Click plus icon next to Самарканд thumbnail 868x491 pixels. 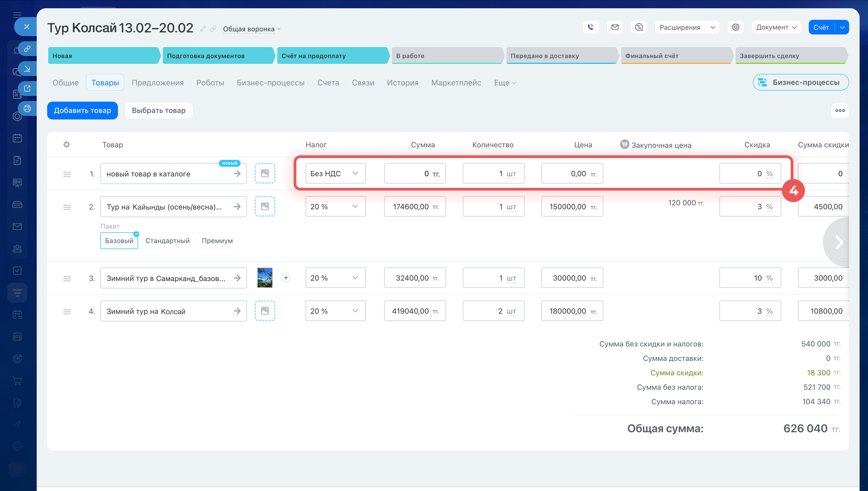click(286, 278)
